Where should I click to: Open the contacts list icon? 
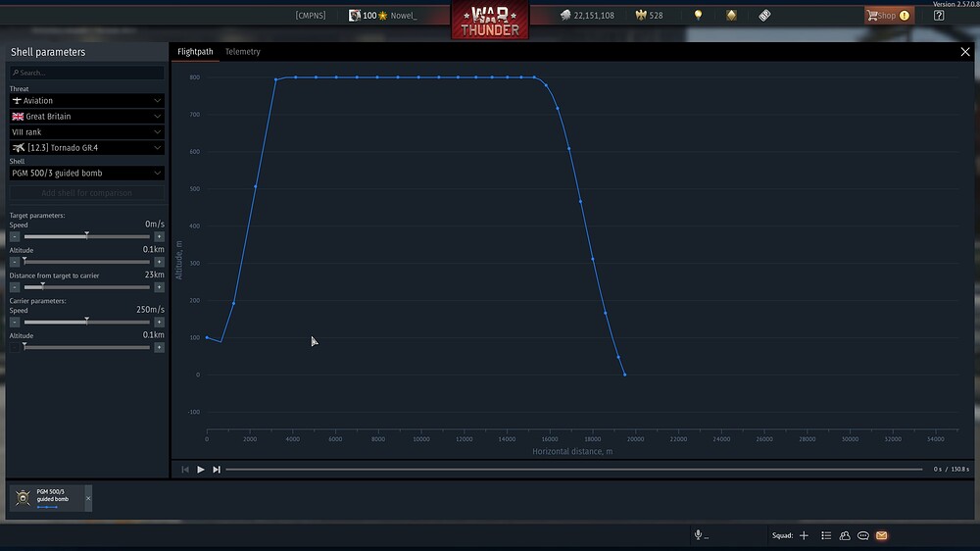pyautogui.click(x=826, y=535)
